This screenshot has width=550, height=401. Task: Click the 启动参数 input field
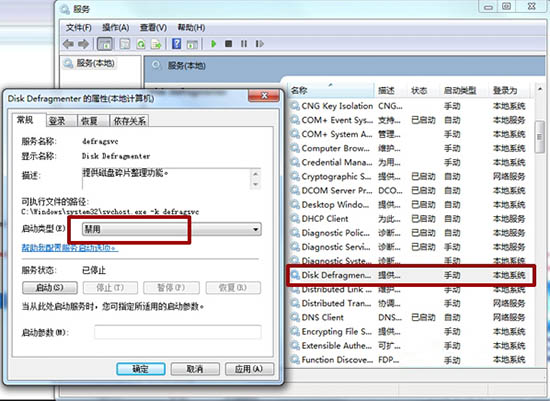click(177, 332)
